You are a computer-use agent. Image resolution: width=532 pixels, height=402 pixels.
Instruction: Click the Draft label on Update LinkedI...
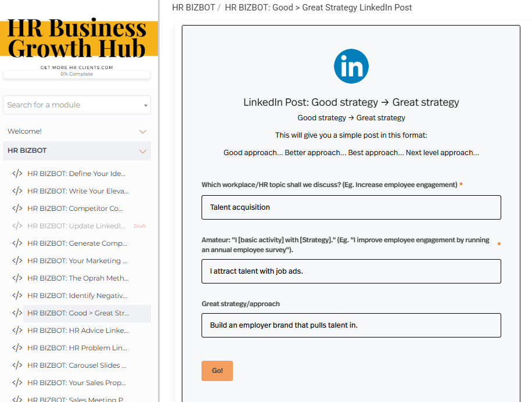(x=140, y=227)
